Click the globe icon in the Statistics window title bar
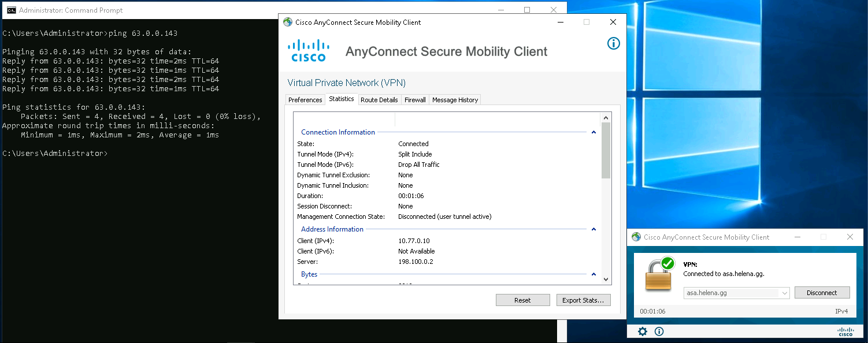868x343 pixels. pos(288,23)
